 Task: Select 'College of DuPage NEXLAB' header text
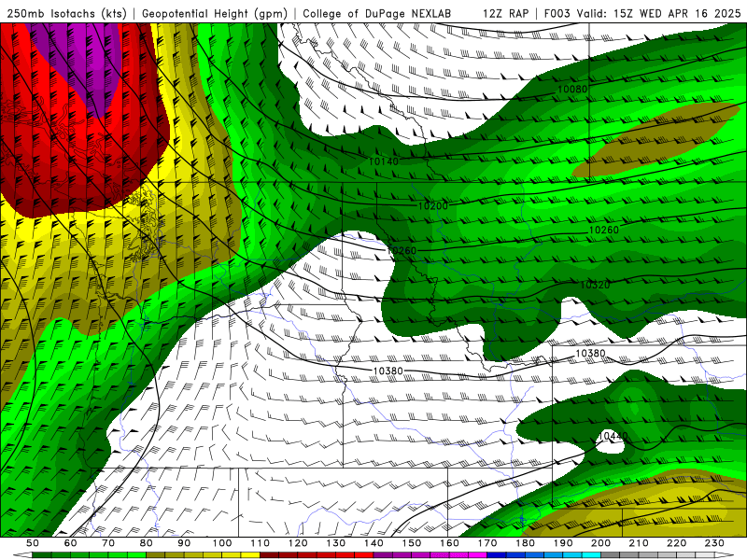[376, 13]
